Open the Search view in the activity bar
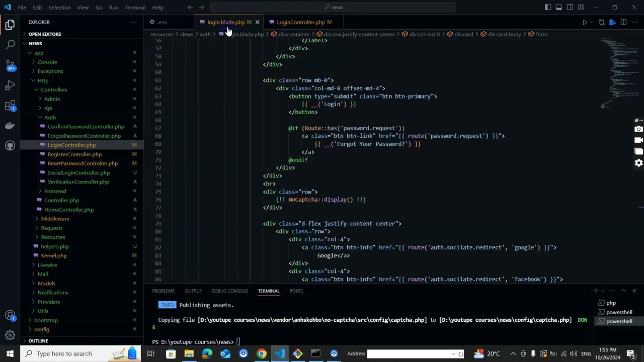 click(x=10, y=45)
